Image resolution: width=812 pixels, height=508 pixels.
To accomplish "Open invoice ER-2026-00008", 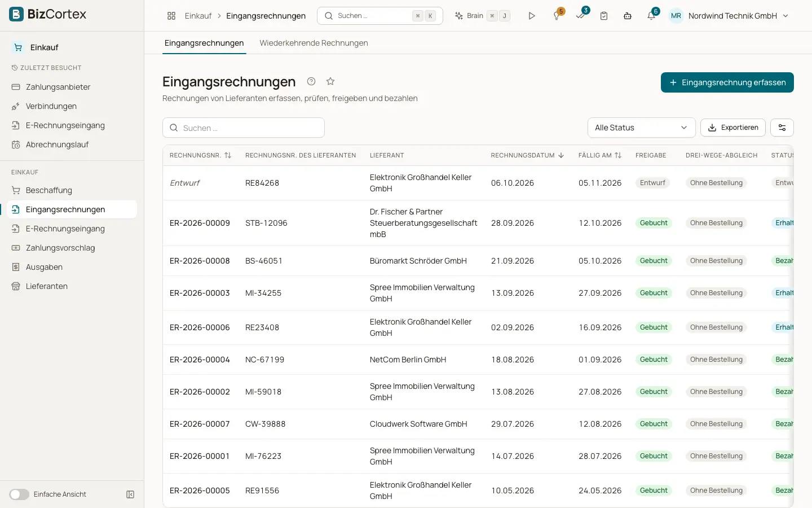I will coord(200,261).
